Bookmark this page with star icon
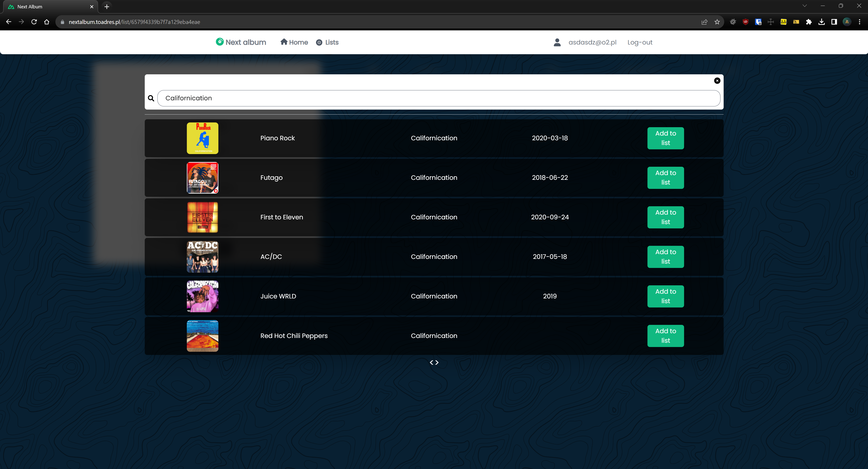The width and height of the screenshot is (868, 469). point(717,22)
